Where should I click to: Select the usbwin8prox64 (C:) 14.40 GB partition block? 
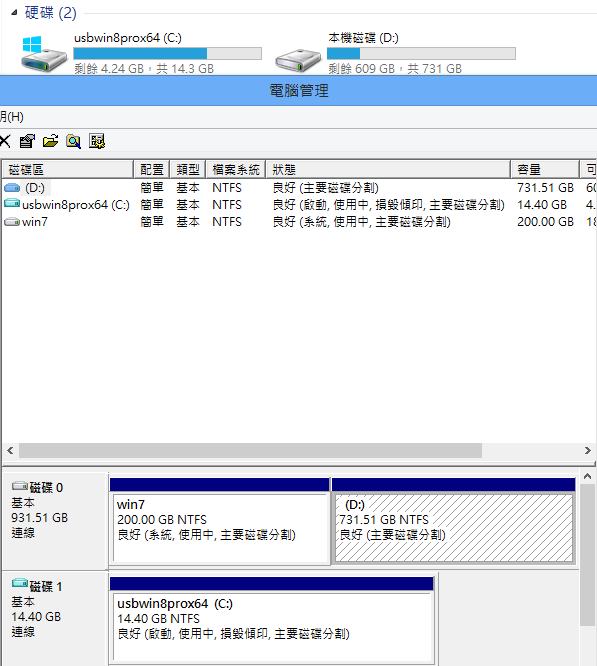[x=272, y=621]
